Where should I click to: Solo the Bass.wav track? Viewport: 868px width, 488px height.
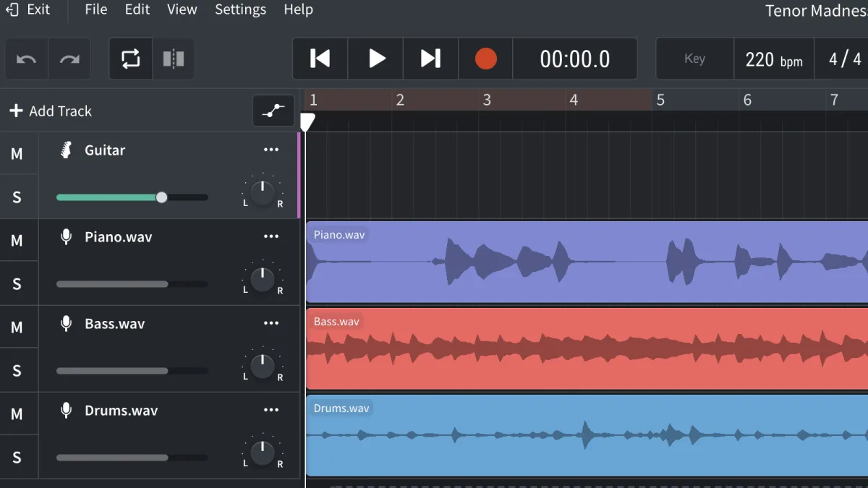(17, 370)
